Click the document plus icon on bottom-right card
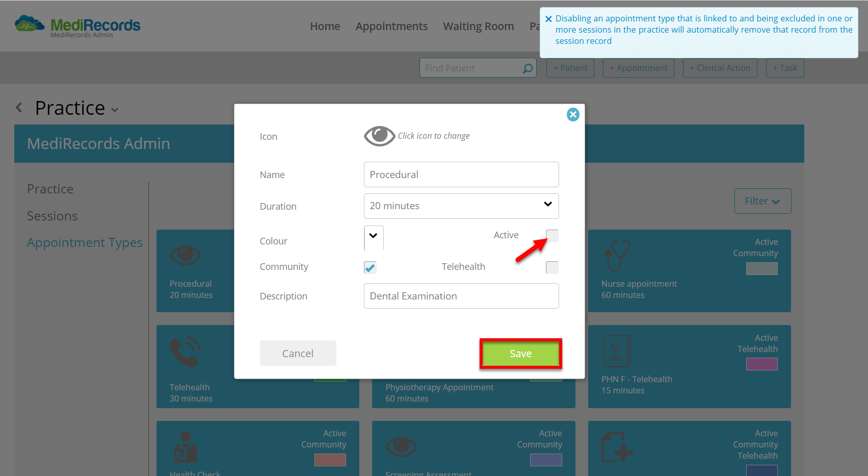868x476 pixels. click(x=617, y=447)
